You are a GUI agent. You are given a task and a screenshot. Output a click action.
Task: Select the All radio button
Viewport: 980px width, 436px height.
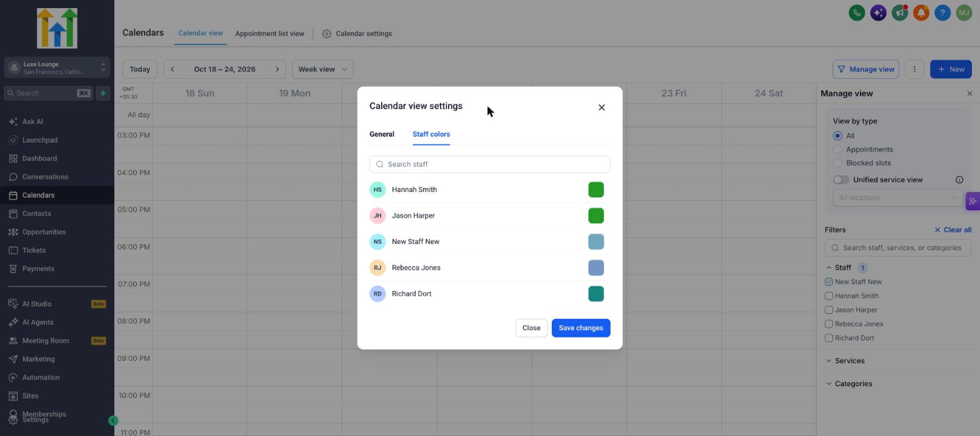pyautogui.click(x=837, y=136)
